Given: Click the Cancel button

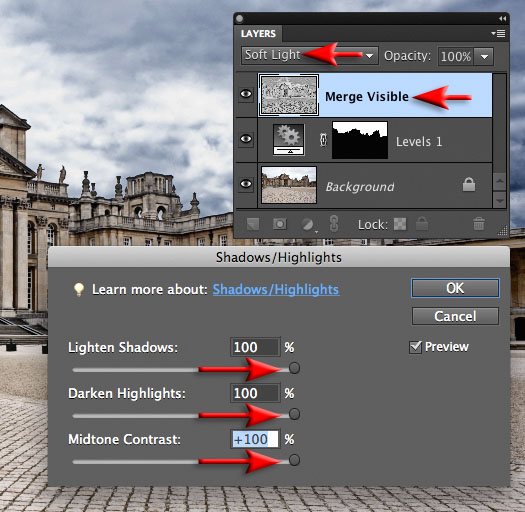Looking at the screenshot, I should tap(455, 316).
